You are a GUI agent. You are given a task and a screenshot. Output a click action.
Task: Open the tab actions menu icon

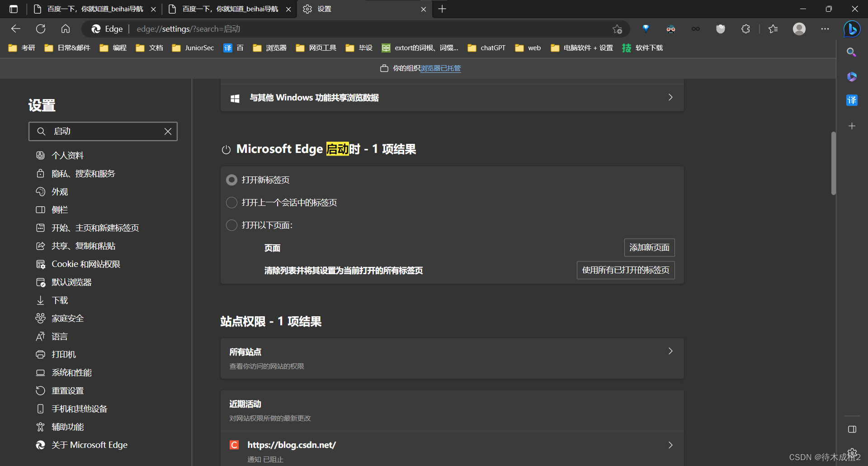14,9
